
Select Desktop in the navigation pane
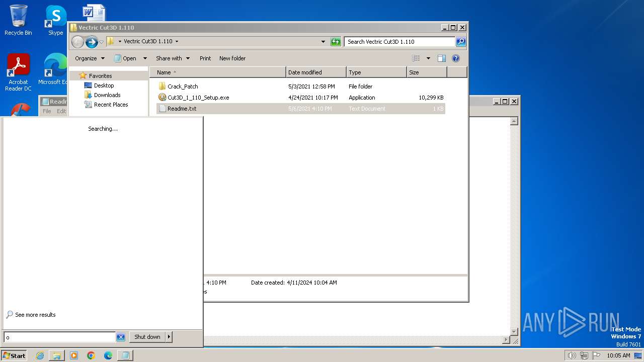(x=104, y=85)
